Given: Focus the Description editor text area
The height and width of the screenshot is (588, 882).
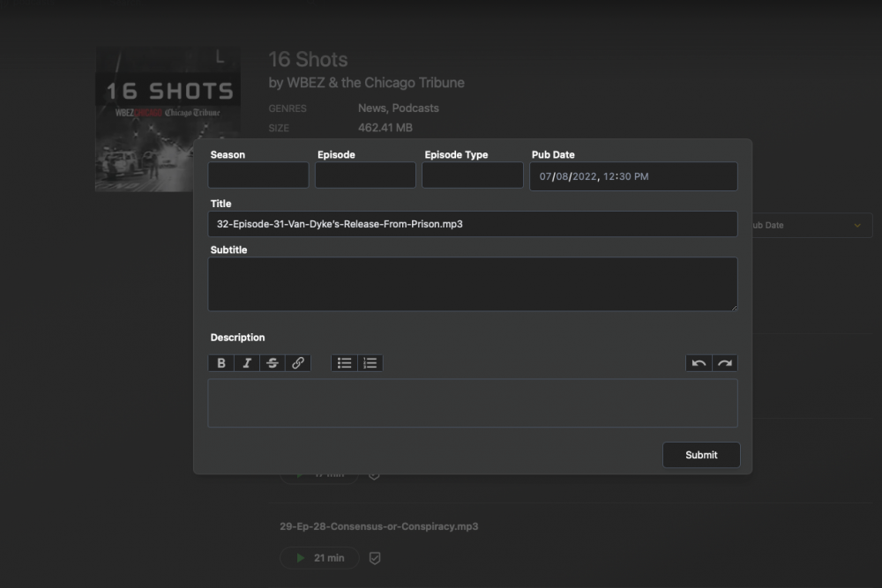Looking at the screenshot, I should coord(473,403).
